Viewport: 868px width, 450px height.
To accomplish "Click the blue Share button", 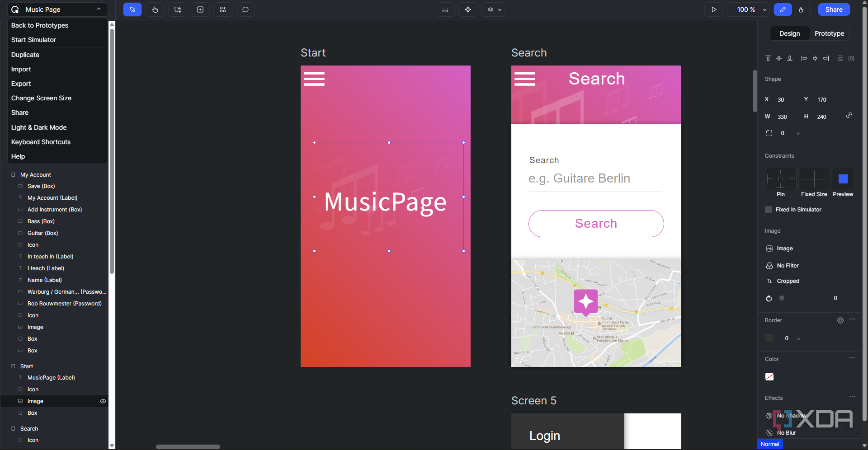I will tap(834, 9).
